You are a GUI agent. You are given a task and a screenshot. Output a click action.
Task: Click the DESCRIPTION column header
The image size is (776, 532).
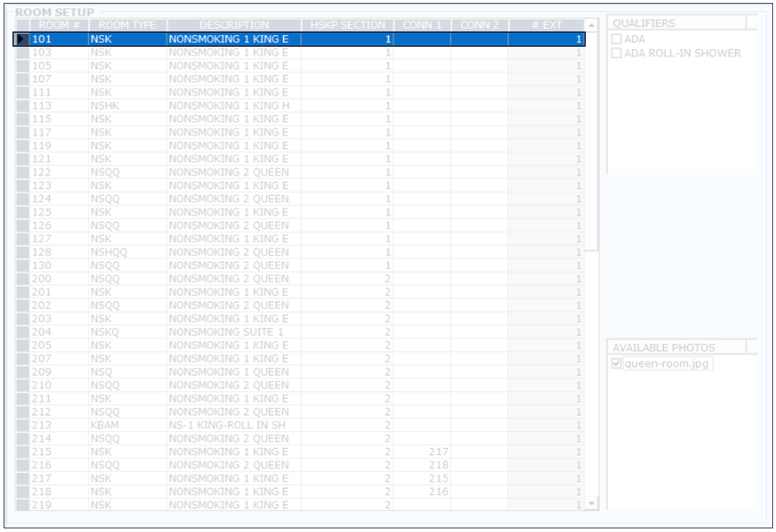(x=233, y=26)
